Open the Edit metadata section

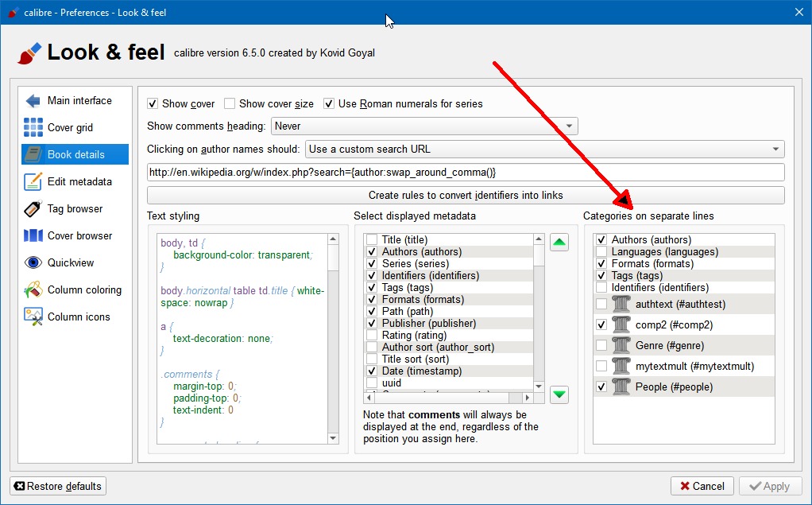click(75, 181)
